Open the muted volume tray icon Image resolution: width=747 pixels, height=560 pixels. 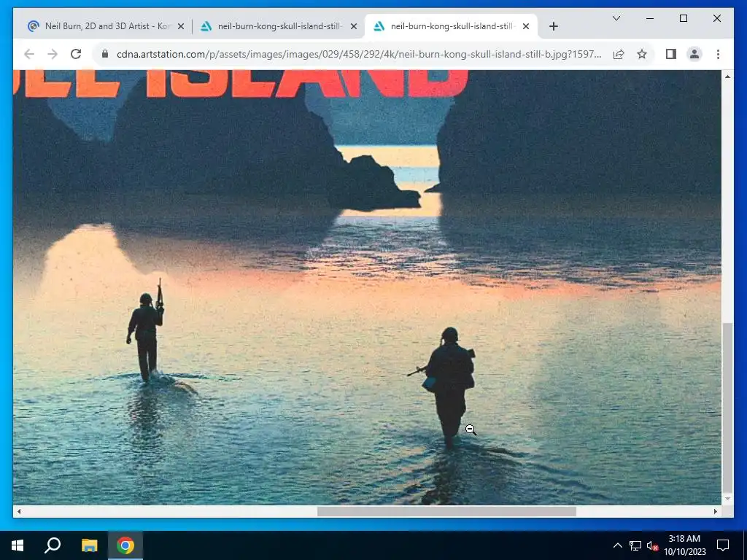[x=652, y=545]
